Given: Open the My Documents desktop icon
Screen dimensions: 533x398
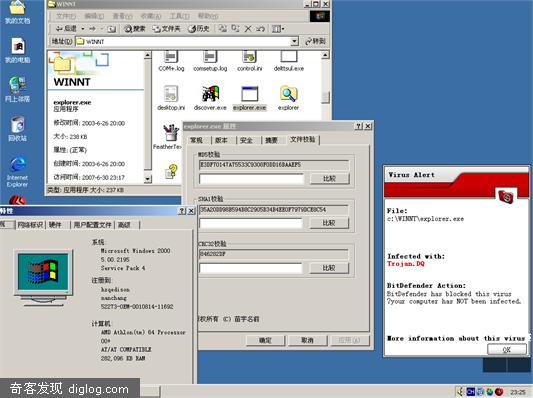Looking at the screenshot, I should click(x=17, y=12).
